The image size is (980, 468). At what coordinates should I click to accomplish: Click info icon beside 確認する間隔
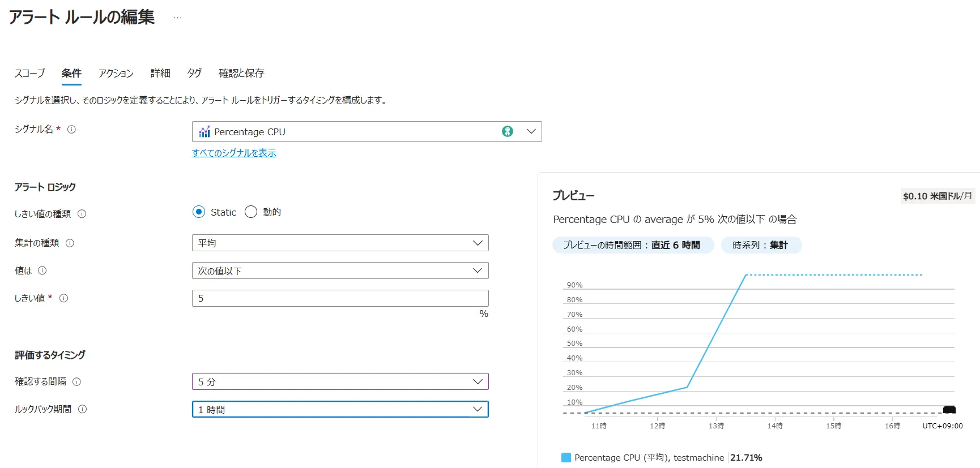[x=76, y=382]
